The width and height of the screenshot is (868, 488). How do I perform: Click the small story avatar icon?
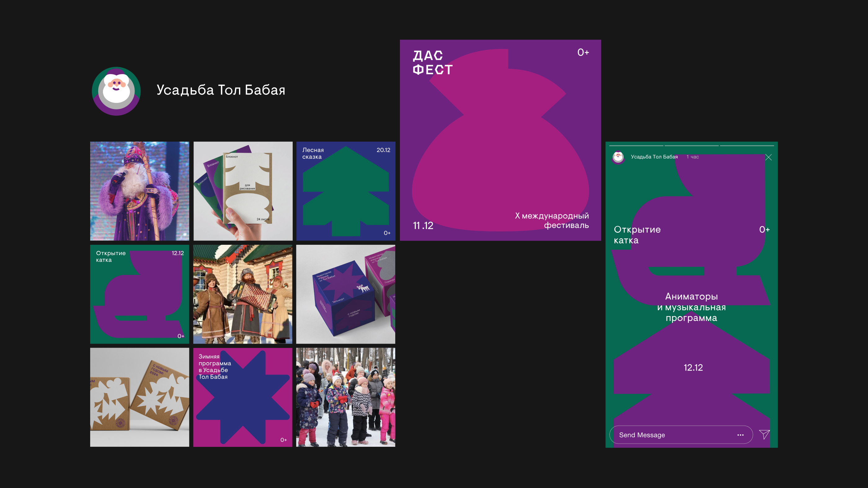click(x=618, y=157)
